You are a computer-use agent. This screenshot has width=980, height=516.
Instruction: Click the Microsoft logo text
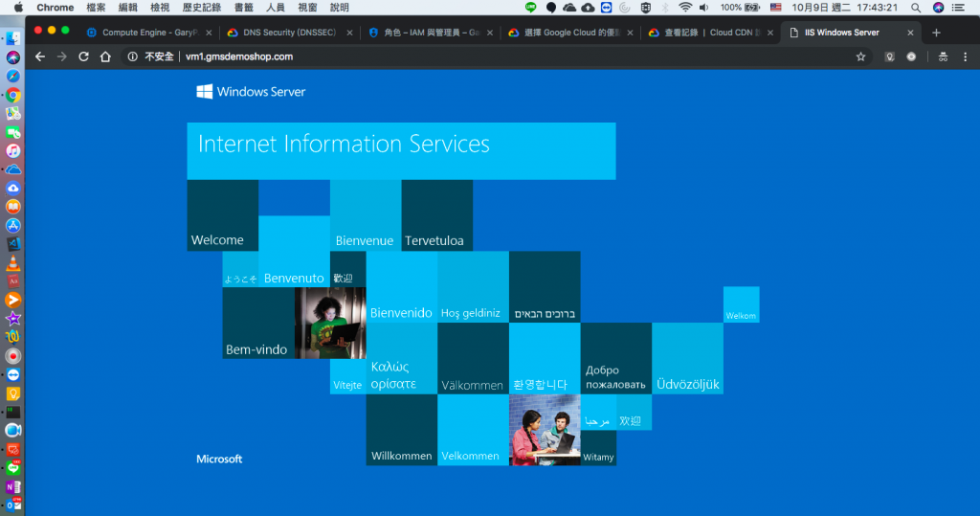point(219,460)
